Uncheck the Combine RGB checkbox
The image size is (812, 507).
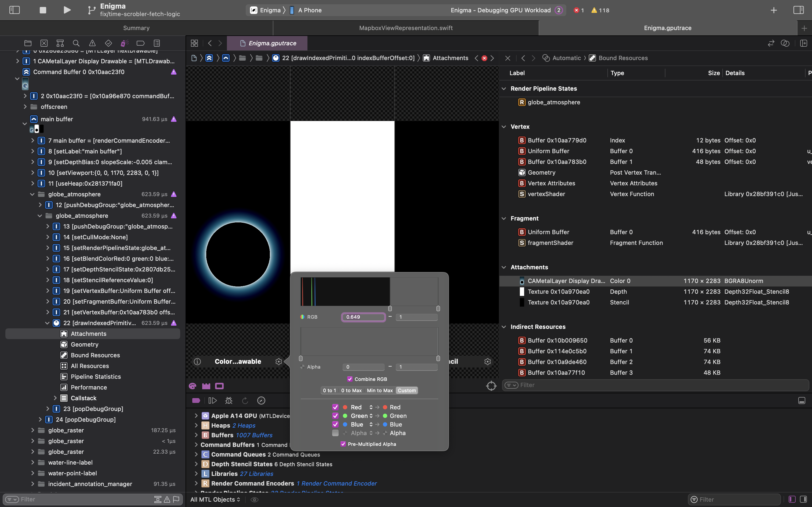click(350, 379)
